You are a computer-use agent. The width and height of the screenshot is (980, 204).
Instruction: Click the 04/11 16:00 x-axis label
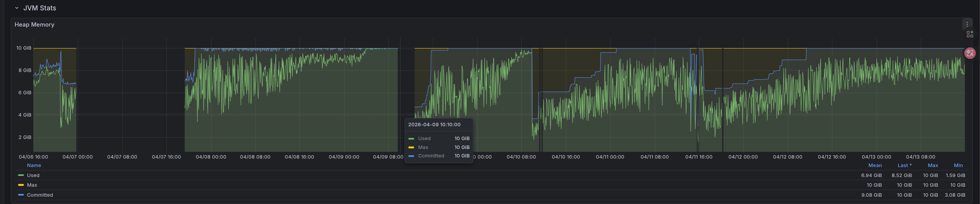coord(699,157)
